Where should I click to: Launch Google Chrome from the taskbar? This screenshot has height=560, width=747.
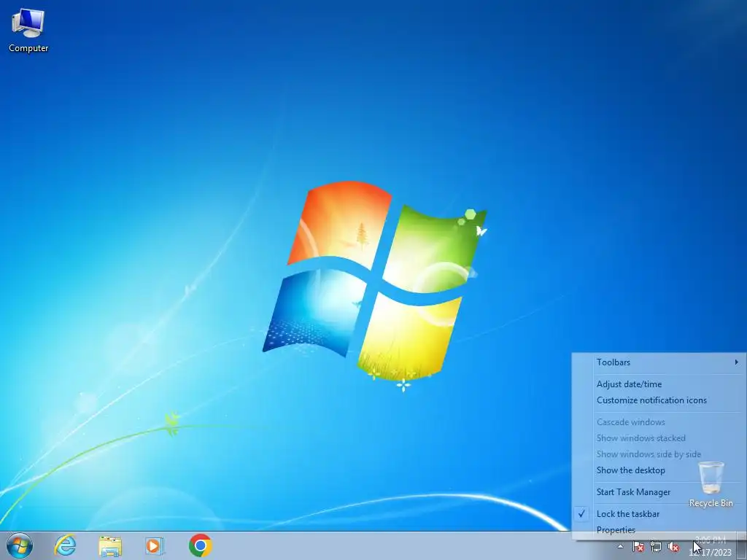tap(200, 545)
